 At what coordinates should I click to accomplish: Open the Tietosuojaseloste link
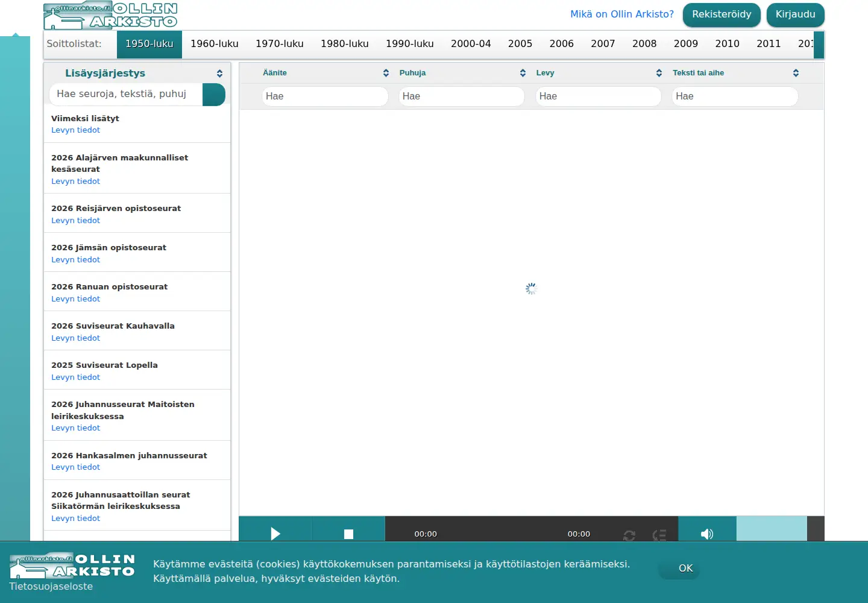coord(51,586)
